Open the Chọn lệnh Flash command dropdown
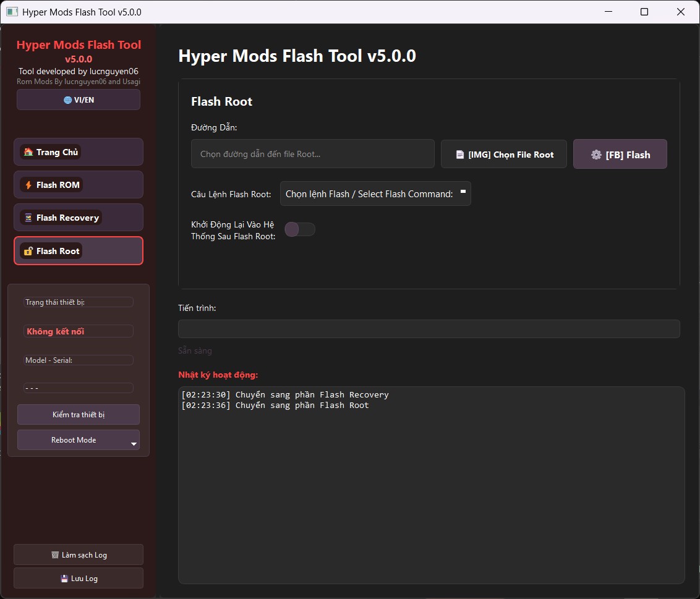This screenshot has width=700, height=599. 375,193
